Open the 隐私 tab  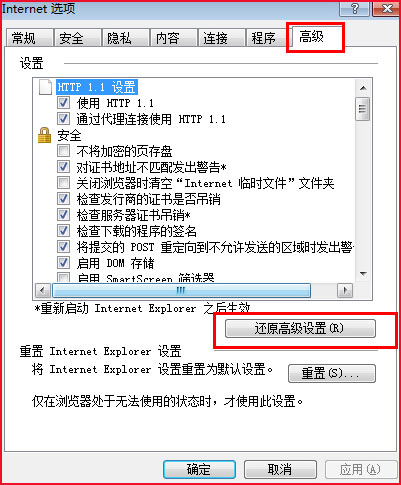(x=125, y=38)
